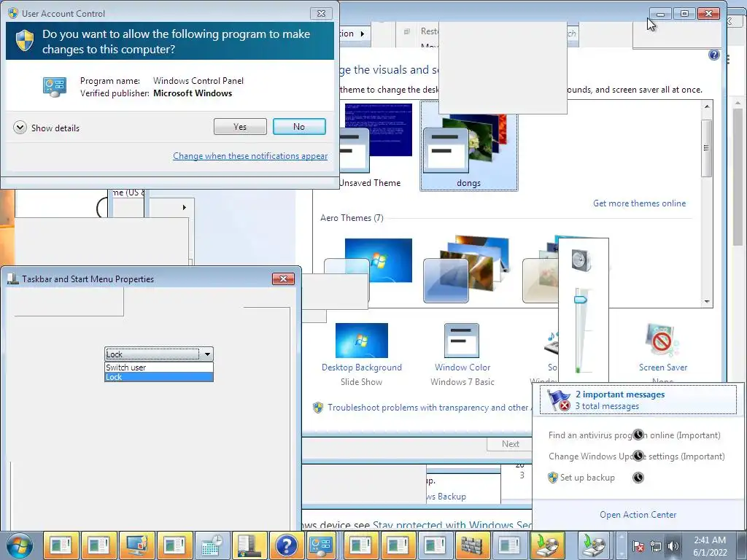The width and height of the screenshot is (747, 560).
Task: Open Desktop Background icon
Action: [x=362, y=341]
